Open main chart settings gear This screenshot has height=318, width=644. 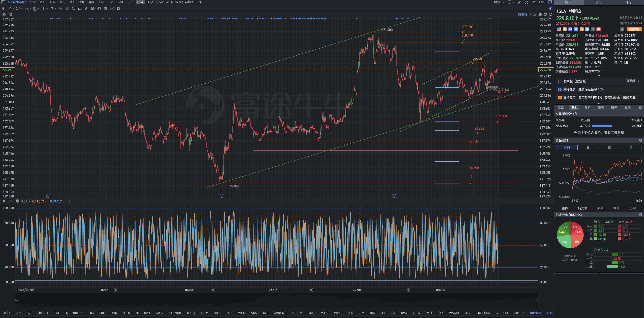(x=4, y=14)
